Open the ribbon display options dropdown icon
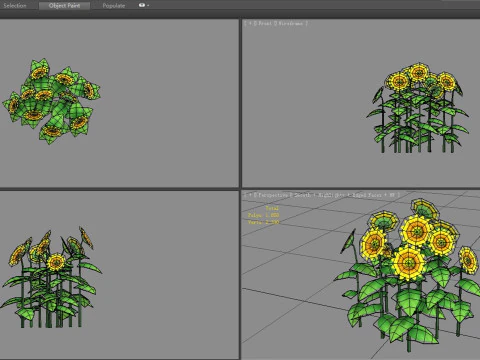 click(x=144, y=5)
